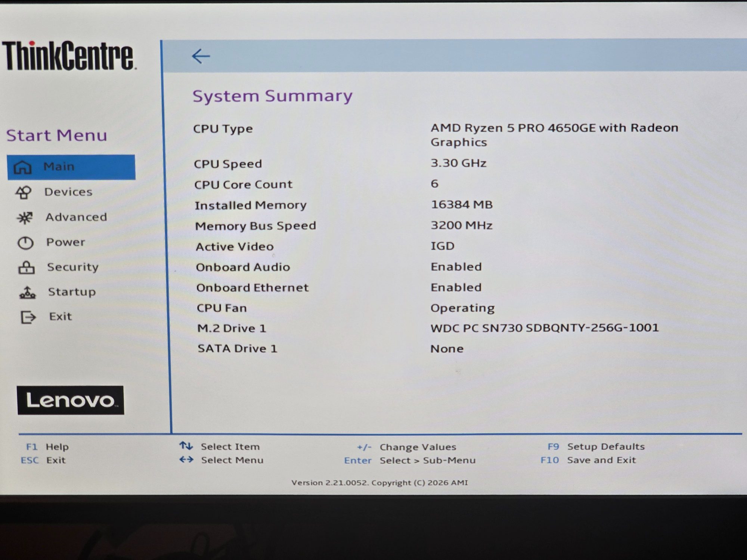Click the core count value 6
Screen dimensions: 747x560
click(435, 184)
